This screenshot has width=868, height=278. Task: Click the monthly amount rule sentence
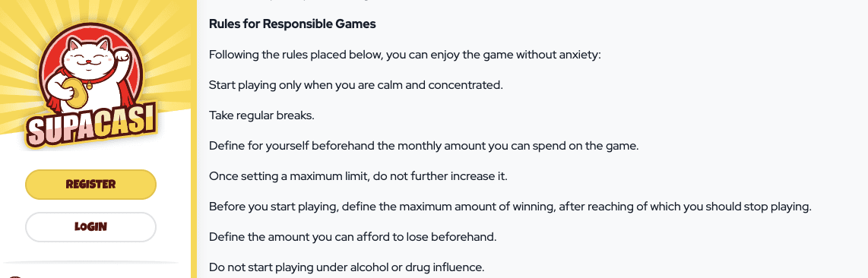[x=423, y=147]
